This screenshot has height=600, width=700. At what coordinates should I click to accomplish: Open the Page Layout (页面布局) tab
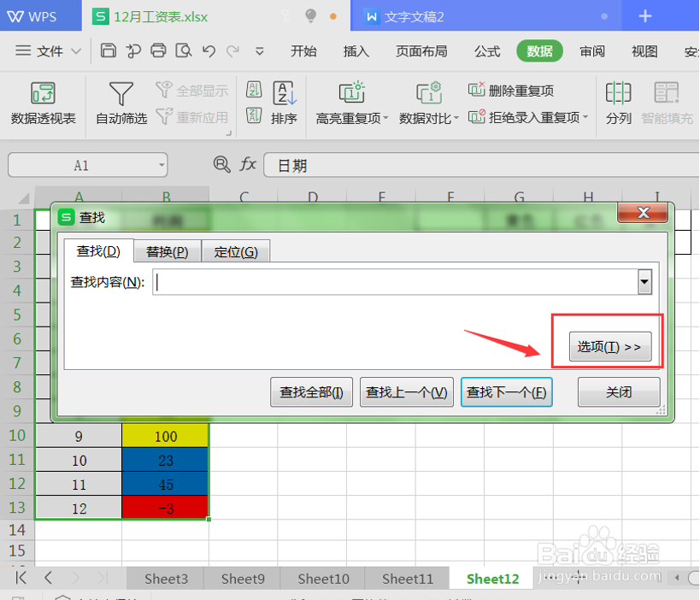421,51
